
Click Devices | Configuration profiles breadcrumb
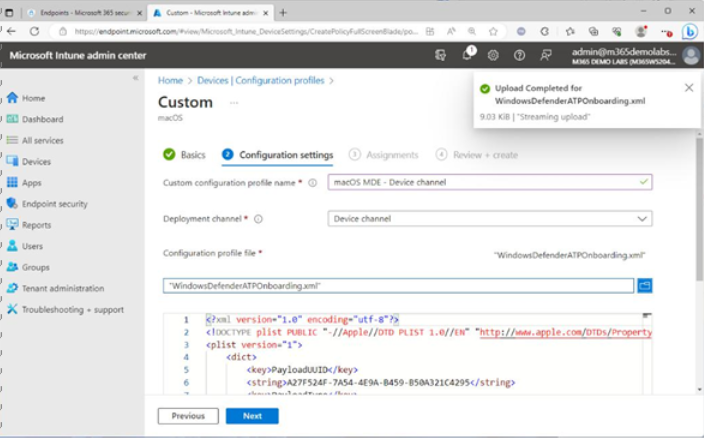(x=260, y=80)
